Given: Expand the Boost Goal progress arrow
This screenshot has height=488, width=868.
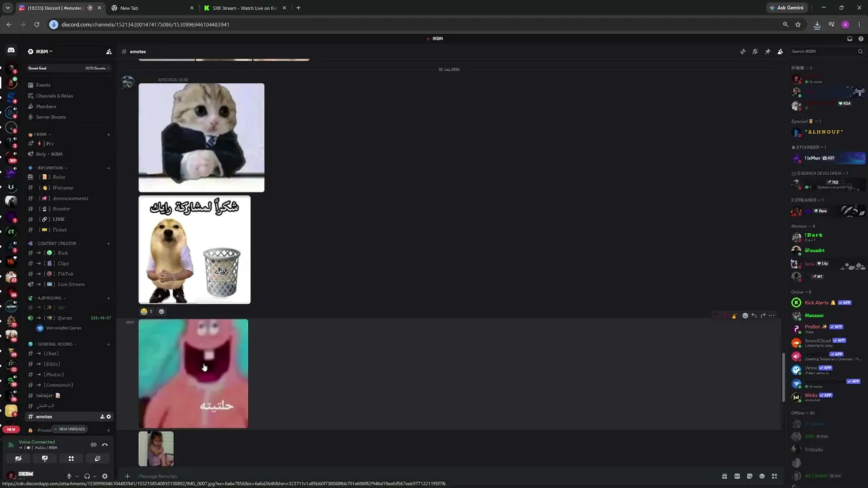Looking at the screenshot, I should tap(108, 68).
